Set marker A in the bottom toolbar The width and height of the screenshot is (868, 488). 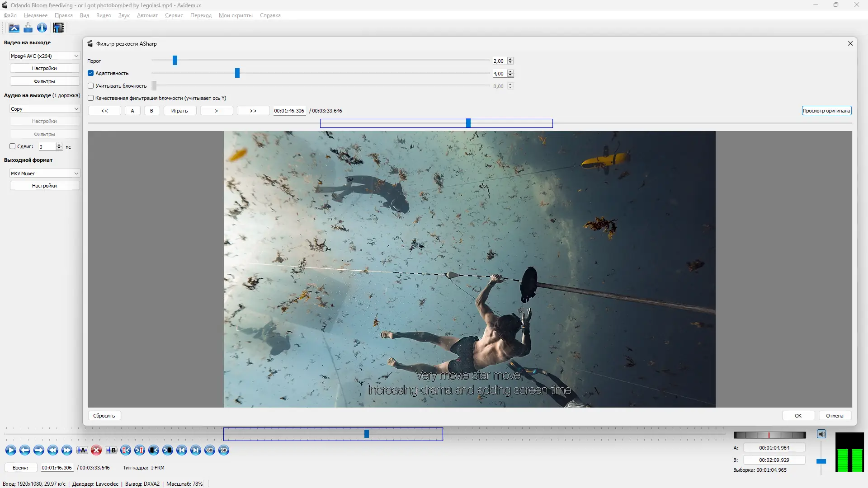(x=82, y=450)
